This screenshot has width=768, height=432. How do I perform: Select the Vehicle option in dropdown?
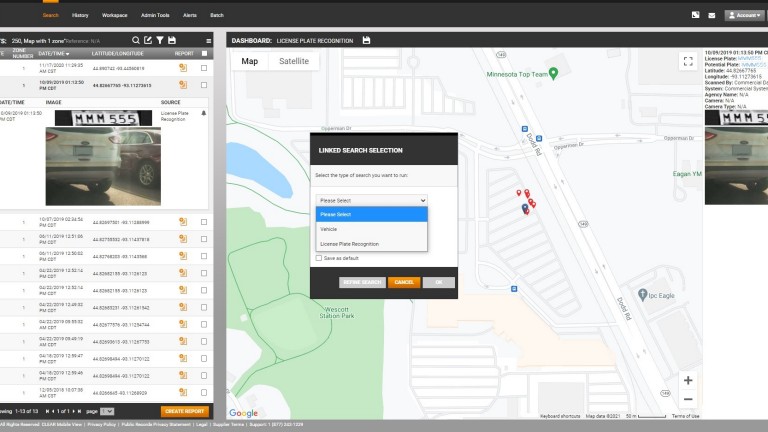coord(328,229)
